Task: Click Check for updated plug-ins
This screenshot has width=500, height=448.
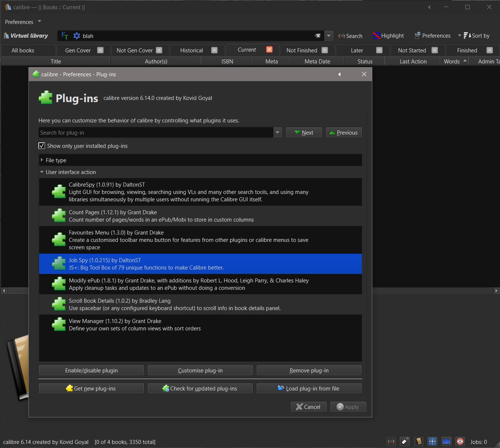Action: pos(200,388)
